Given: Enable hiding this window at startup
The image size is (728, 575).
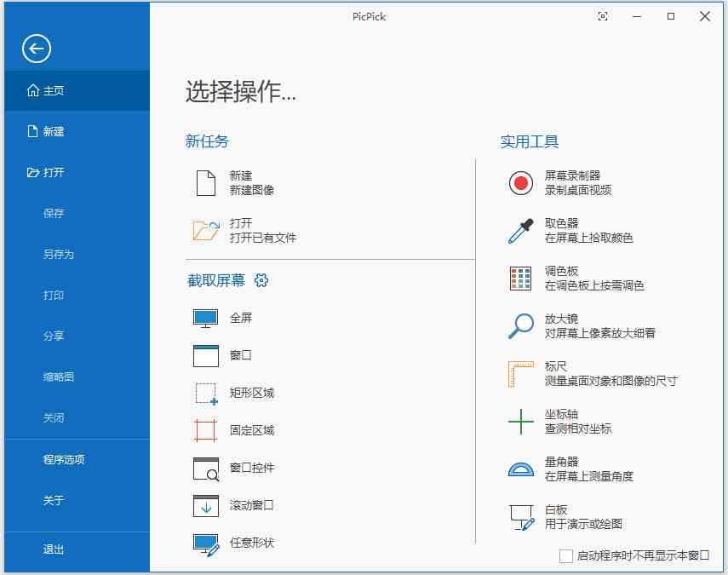Looking at the screenshot, I should coord(565,555).
